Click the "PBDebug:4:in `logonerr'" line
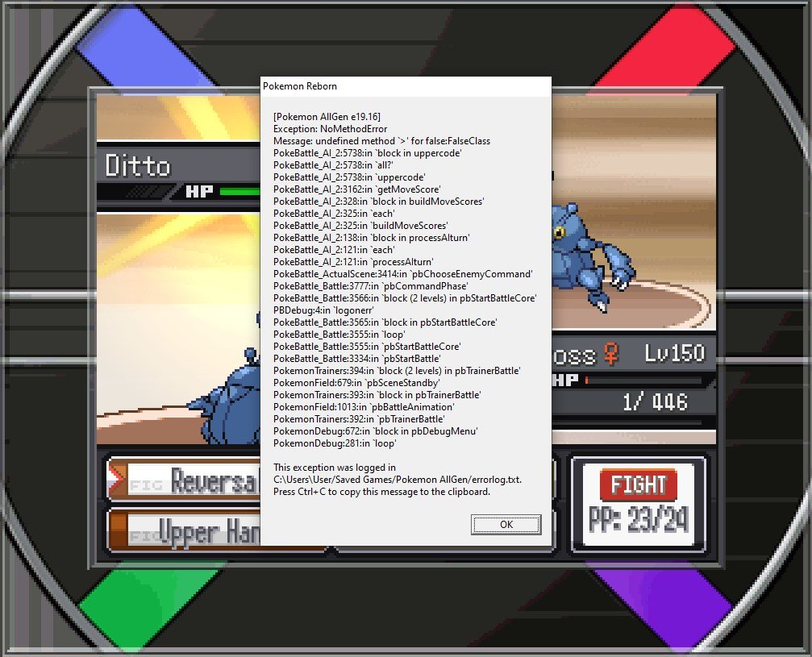This screenshot has width=812, height=657. [x=323, y=310]
